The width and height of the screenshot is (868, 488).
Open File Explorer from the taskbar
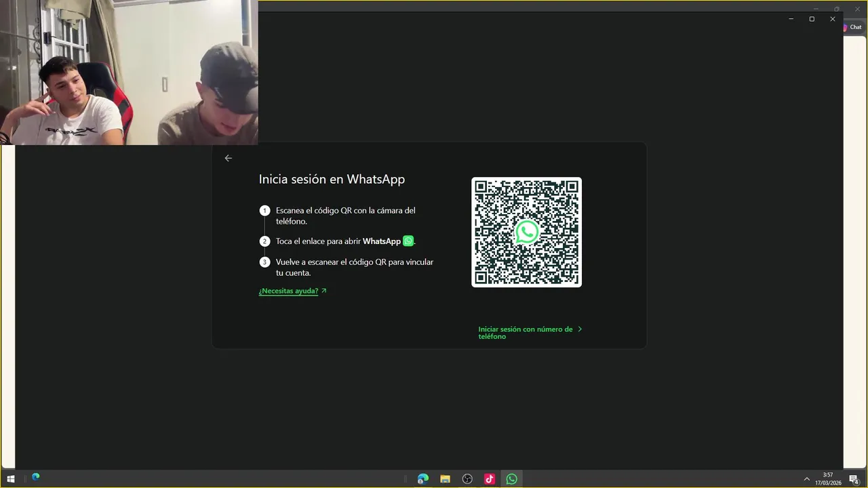(445, 479)
